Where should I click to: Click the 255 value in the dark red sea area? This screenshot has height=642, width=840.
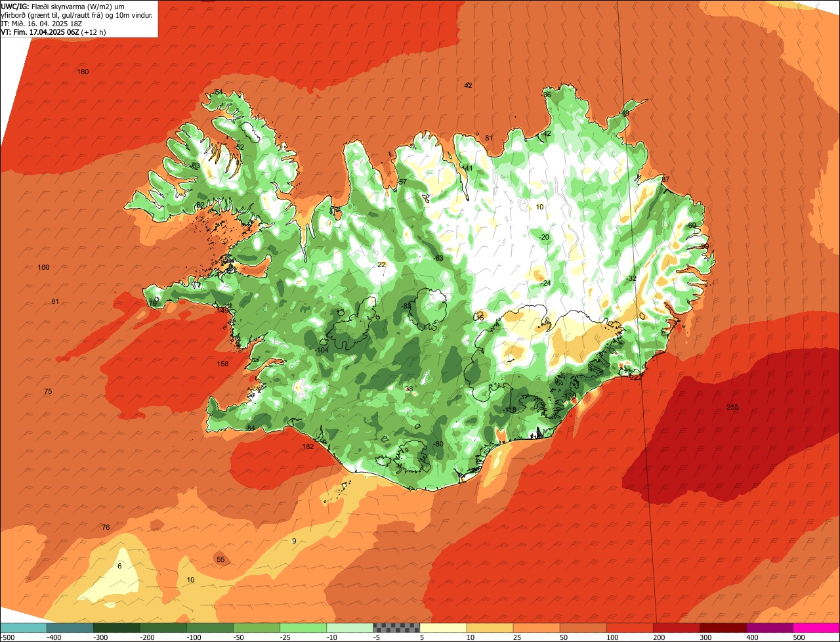coord(732,407)
